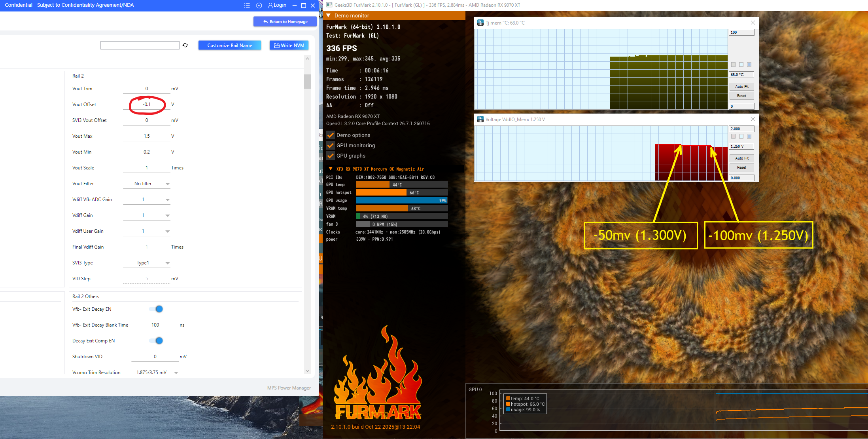The image size is (868, 439).
Task: Open the Vdiff Gain dropdown
Action: point(147,215)
